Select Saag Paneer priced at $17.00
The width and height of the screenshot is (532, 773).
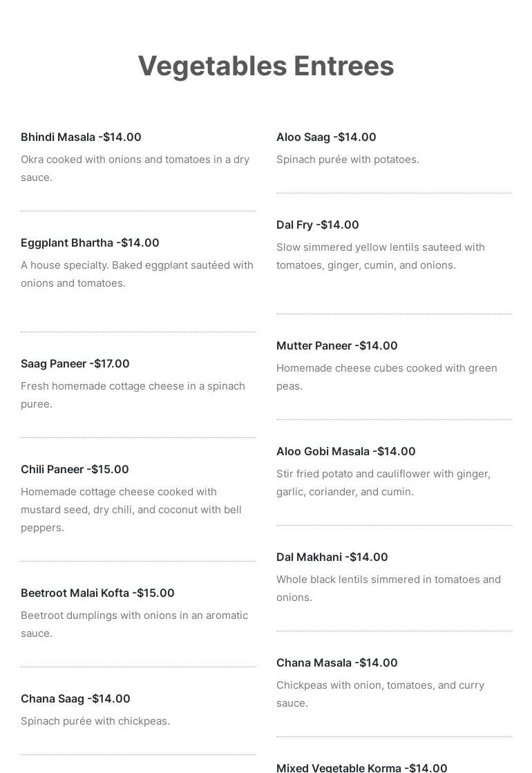click(75, 363)
